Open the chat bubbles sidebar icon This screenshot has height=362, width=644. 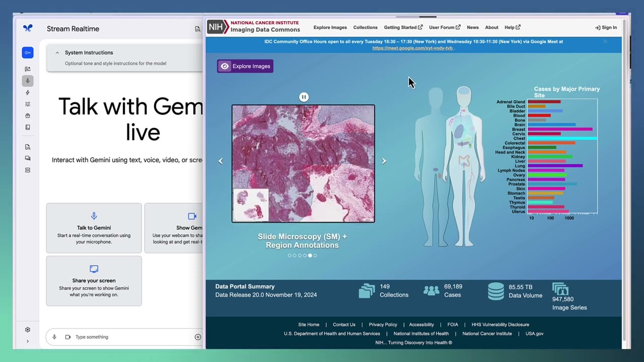click(x=28, y=158)
